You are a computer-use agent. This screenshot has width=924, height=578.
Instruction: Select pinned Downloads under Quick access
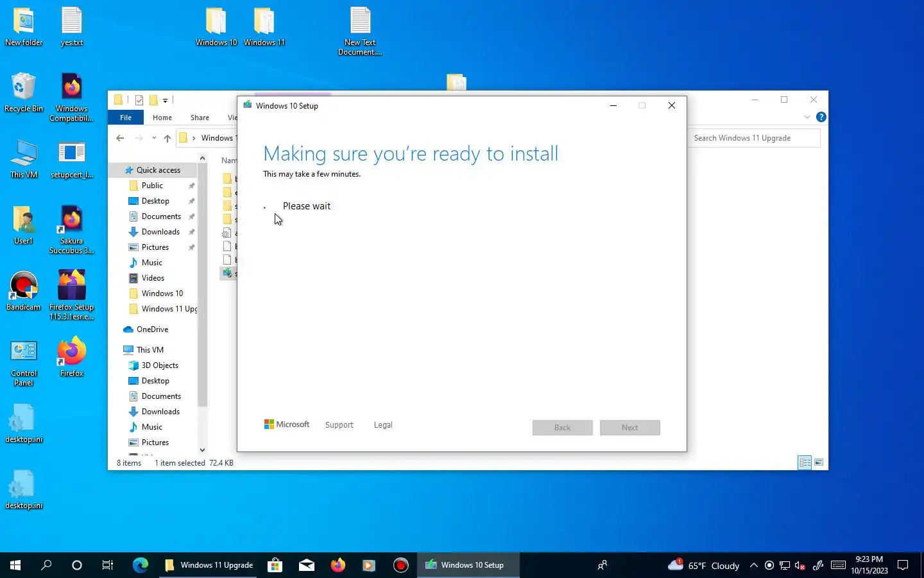[x=160, y=232]
